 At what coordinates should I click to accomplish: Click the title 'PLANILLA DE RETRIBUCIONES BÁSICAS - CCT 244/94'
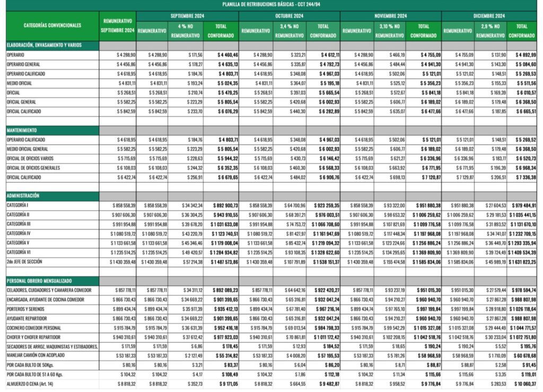pos(271,5)
